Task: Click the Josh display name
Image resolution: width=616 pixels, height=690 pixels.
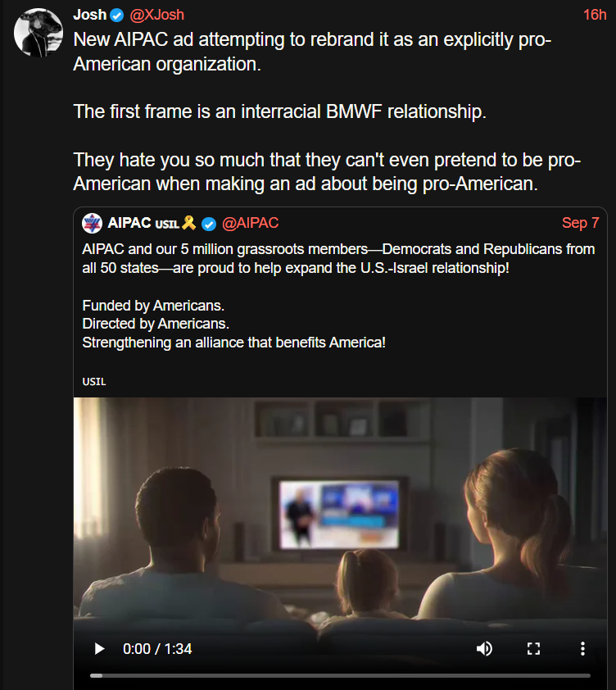Action: point(90,15)
